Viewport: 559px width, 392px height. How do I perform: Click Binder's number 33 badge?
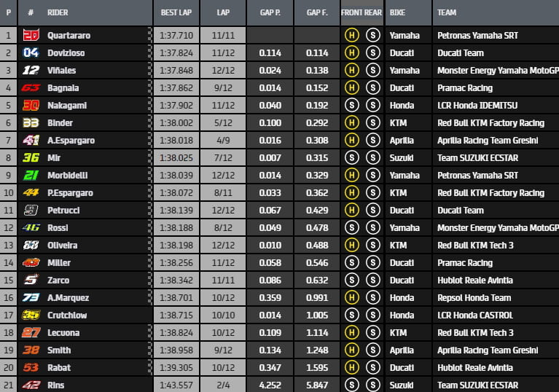[x=31, y=122]
